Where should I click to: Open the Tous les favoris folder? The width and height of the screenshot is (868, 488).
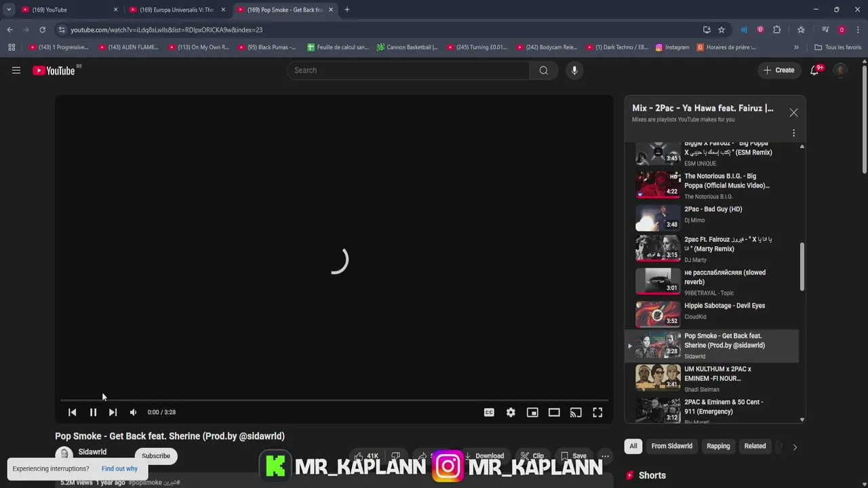837,47
